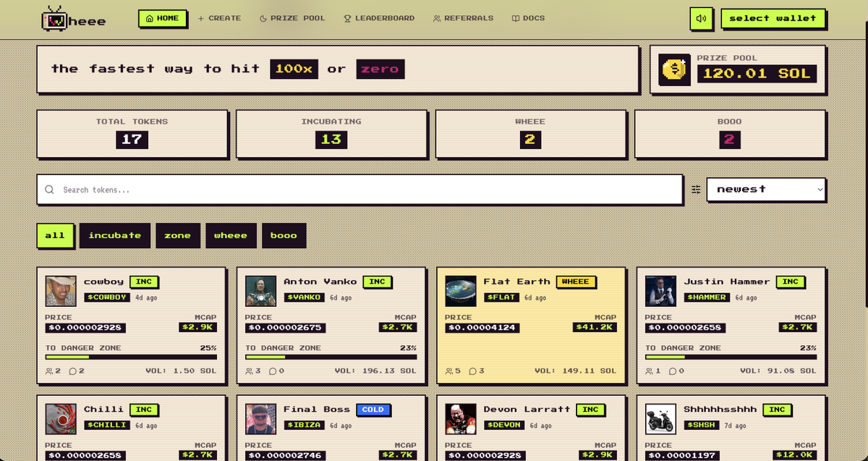
Task: Click the Devon Larratt token avatar
Action: [x=460, y=419]
